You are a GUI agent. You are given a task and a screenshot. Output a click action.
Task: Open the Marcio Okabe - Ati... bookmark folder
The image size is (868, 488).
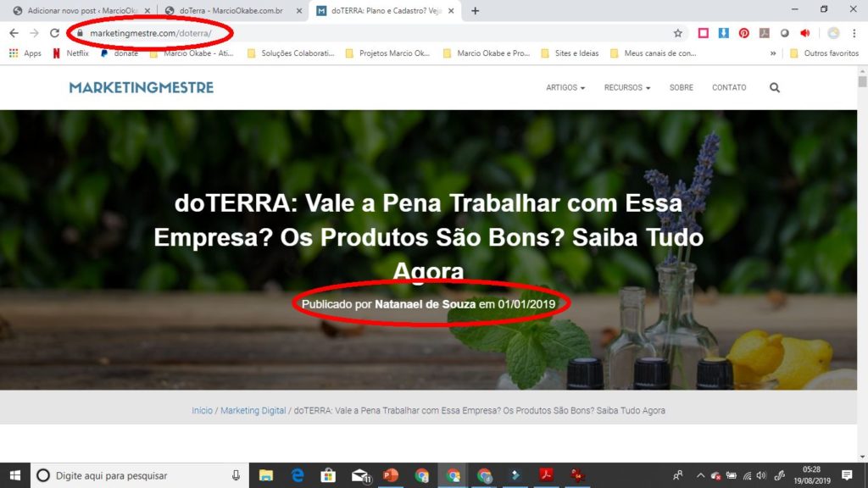click(192, 53)
